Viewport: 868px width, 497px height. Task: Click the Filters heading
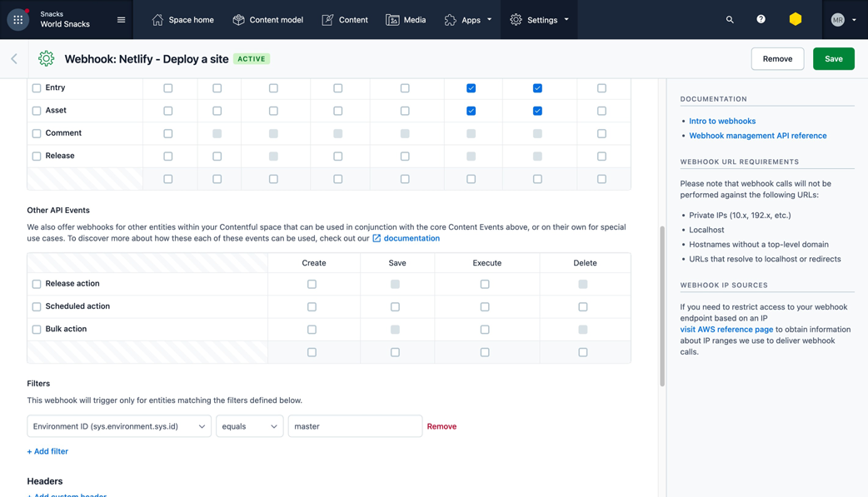38,384
